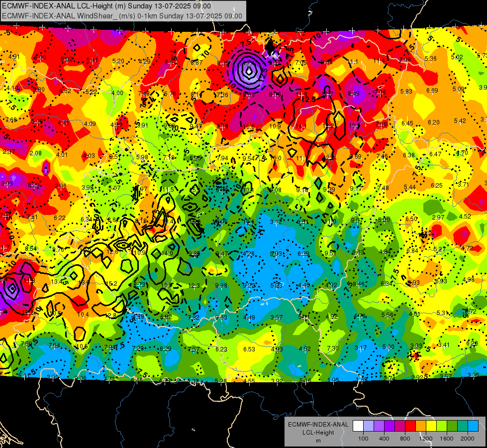
Task: Click the legend label 2000
Action: 468,439
